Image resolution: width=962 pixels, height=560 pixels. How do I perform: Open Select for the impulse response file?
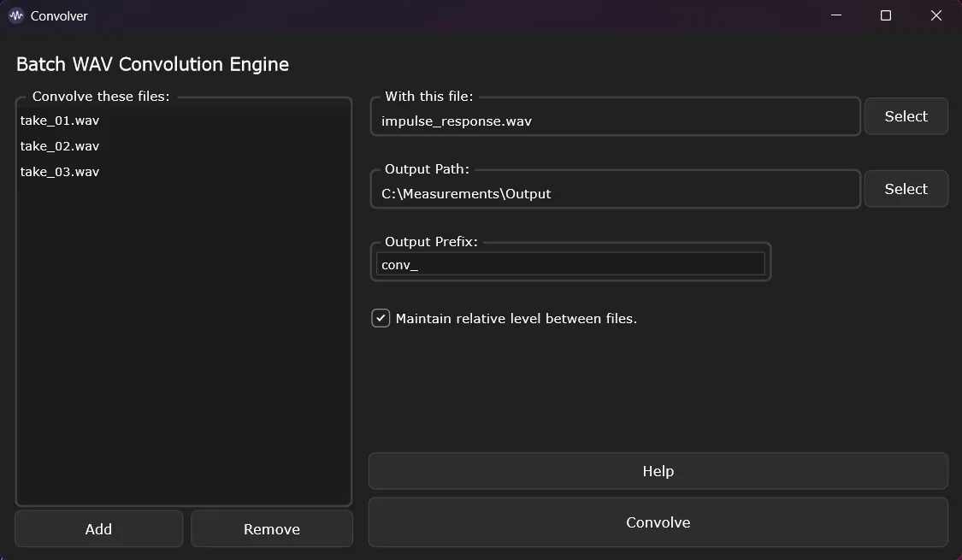pyautogui.click(x=906, y=116)
